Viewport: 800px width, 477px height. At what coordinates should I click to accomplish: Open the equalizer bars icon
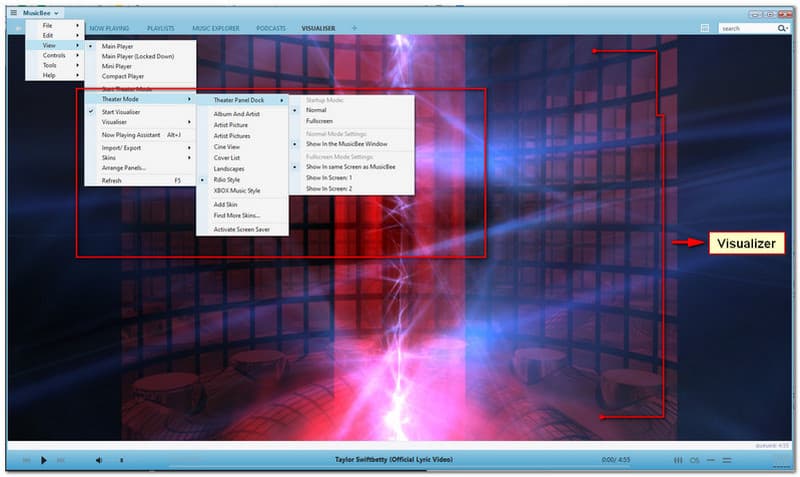[678, 460]
